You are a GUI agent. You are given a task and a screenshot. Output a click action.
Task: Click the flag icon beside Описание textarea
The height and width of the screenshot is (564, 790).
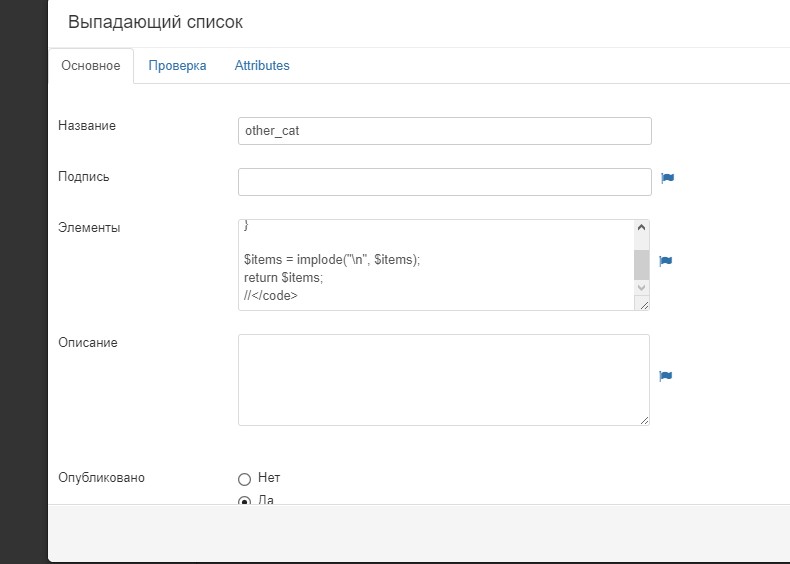(x=666, y=376)
